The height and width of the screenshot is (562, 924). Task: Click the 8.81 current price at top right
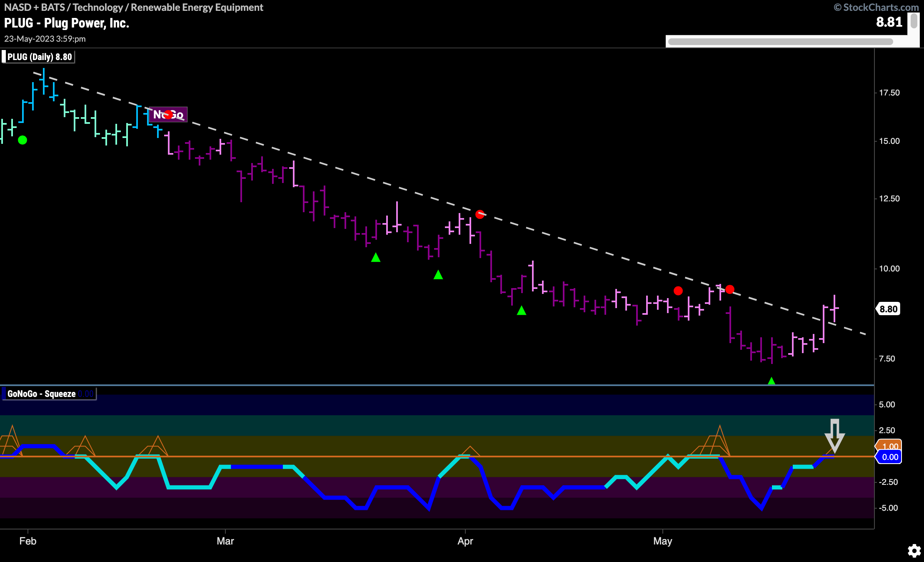[889, 22]
